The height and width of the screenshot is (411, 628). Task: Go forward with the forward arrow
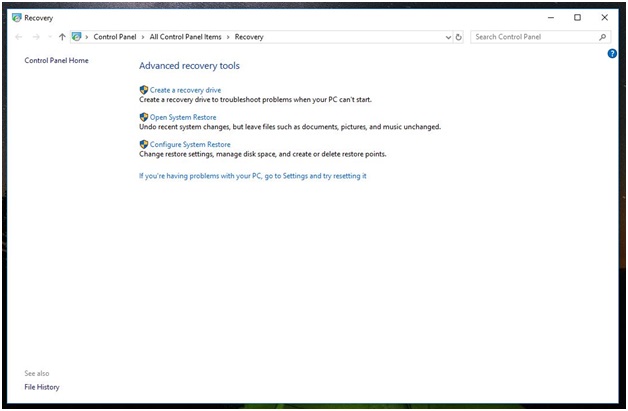coord(36,37)
